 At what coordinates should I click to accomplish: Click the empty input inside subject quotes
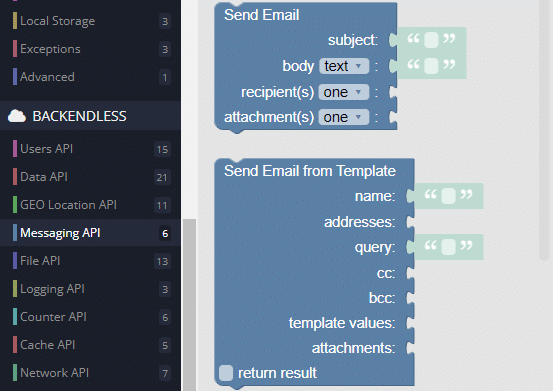click(x=431, y=40)
